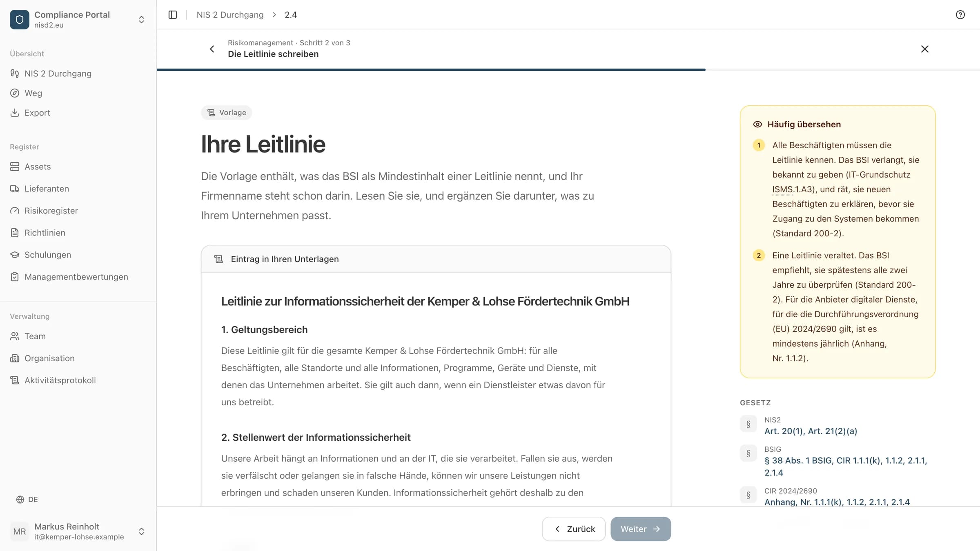Click the 2.4 breadcrumb item
980x551 pixels.
coord(291,15)
